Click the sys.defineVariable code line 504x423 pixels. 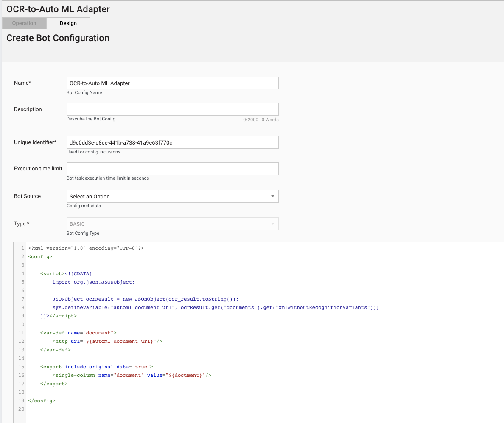tap(216, 307)
